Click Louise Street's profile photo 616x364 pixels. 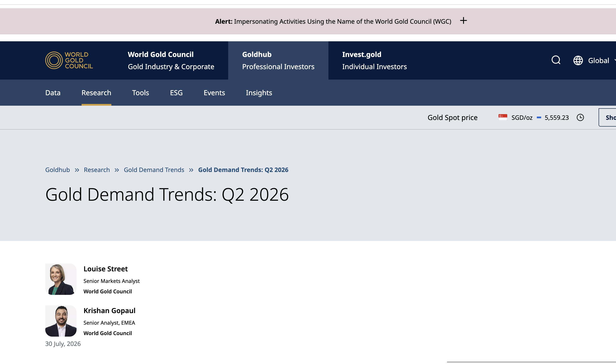(61, 279)
